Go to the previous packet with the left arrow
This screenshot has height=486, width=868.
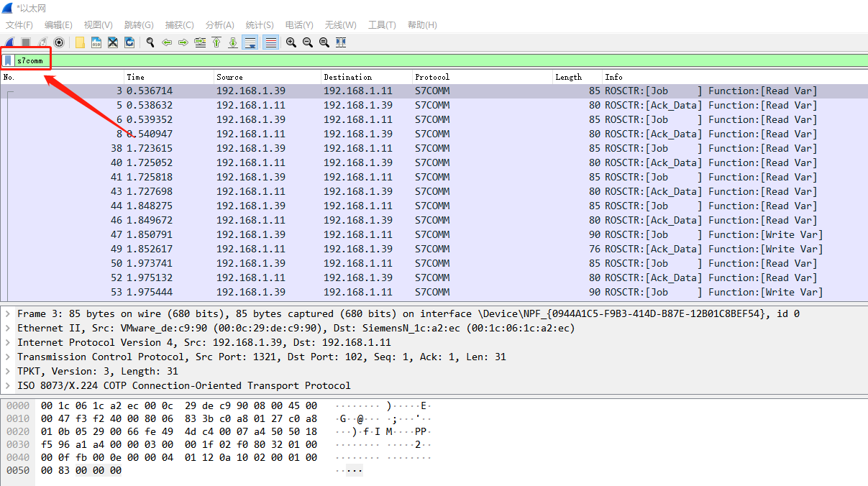click(167, 42)
